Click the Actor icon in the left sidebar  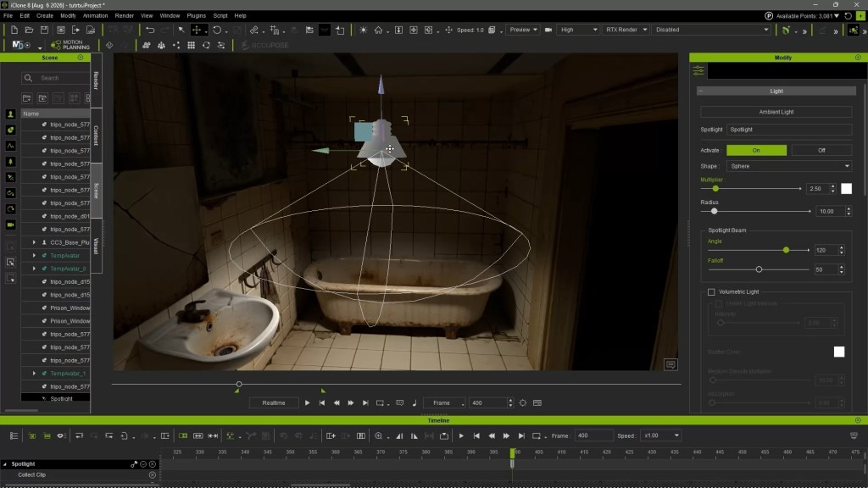coord(10,114)
